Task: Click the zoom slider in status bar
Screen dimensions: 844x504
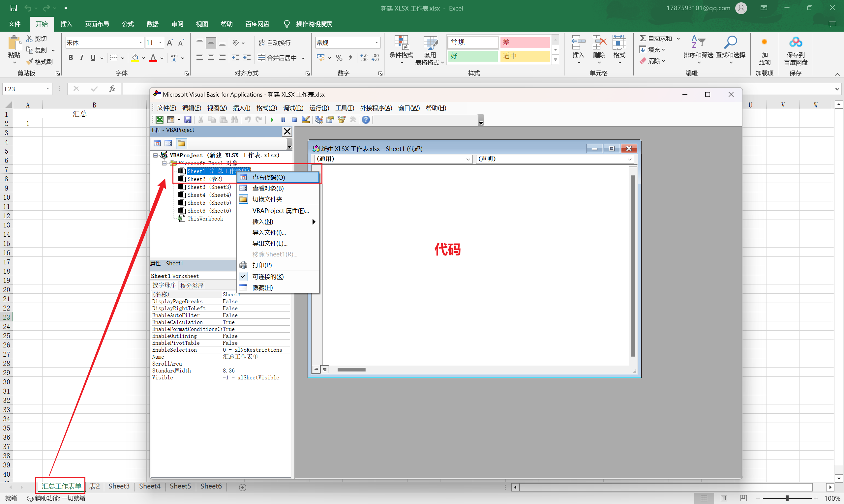Action: pos(787,498)
